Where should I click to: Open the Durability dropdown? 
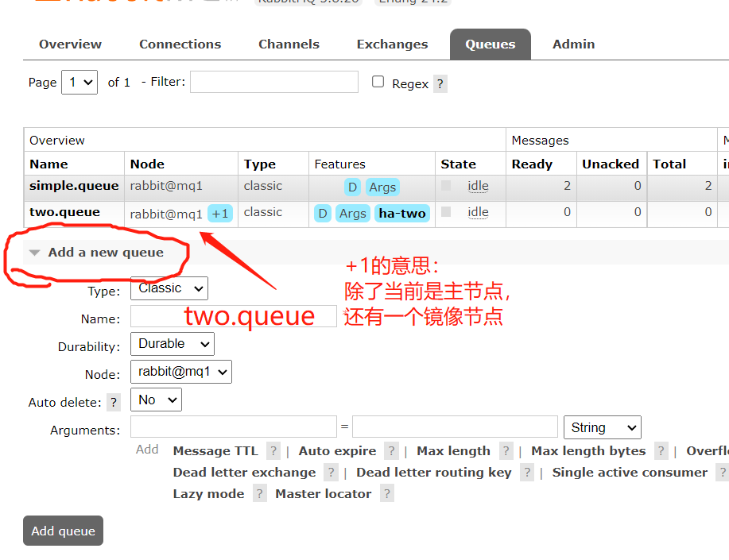point(173,344)
